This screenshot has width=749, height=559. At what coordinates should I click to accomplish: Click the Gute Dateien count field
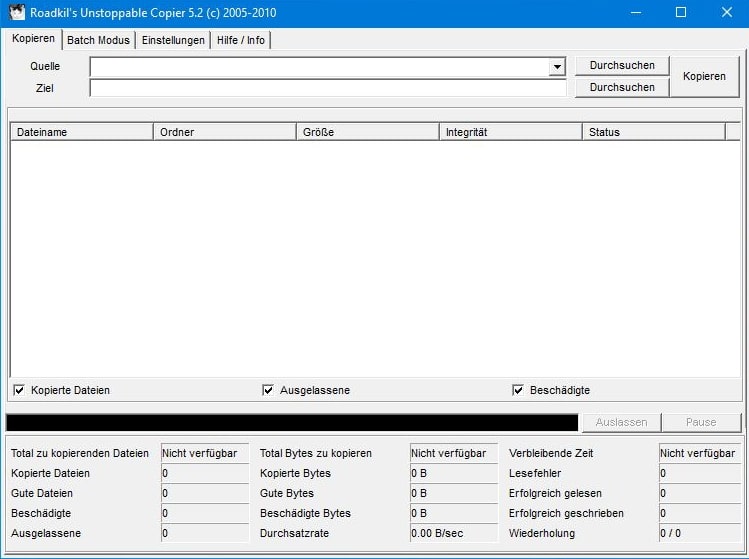(205, 493)
